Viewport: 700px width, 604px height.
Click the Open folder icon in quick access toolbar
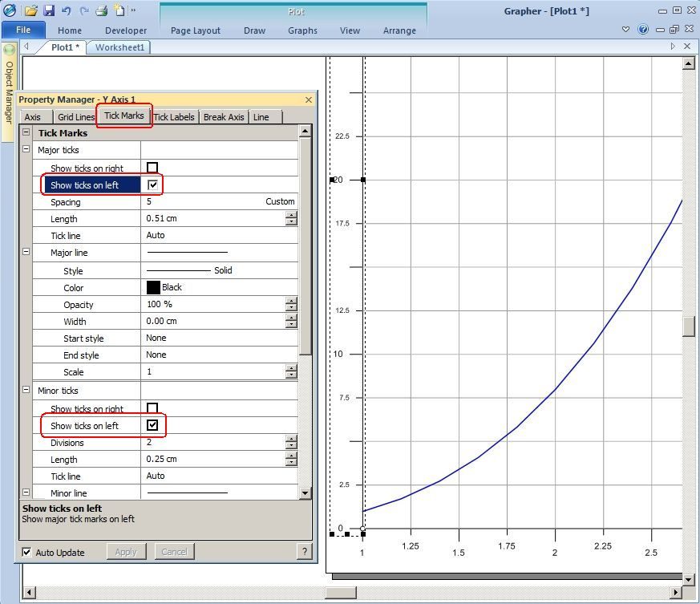pos(30,10)
